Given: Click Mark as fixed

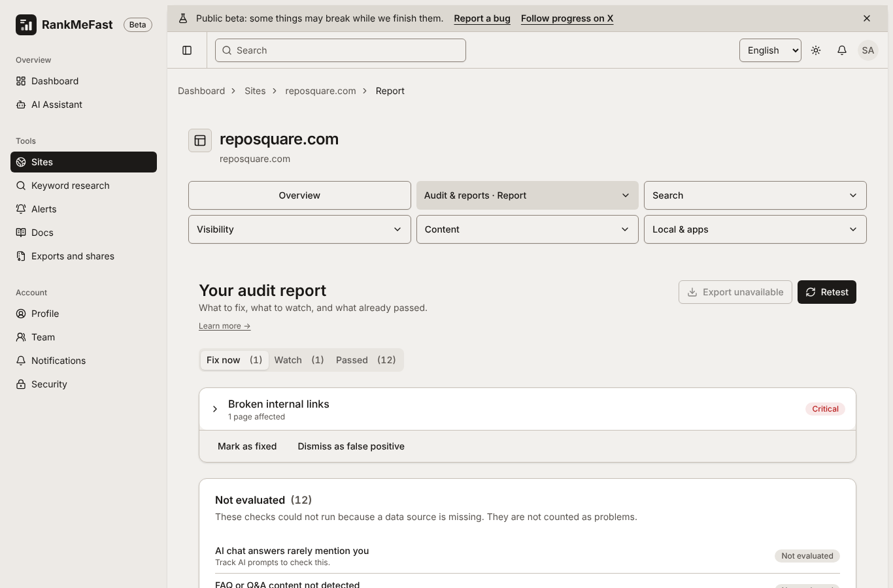Looking at the screenshot, I should click(x=247, y=446).
